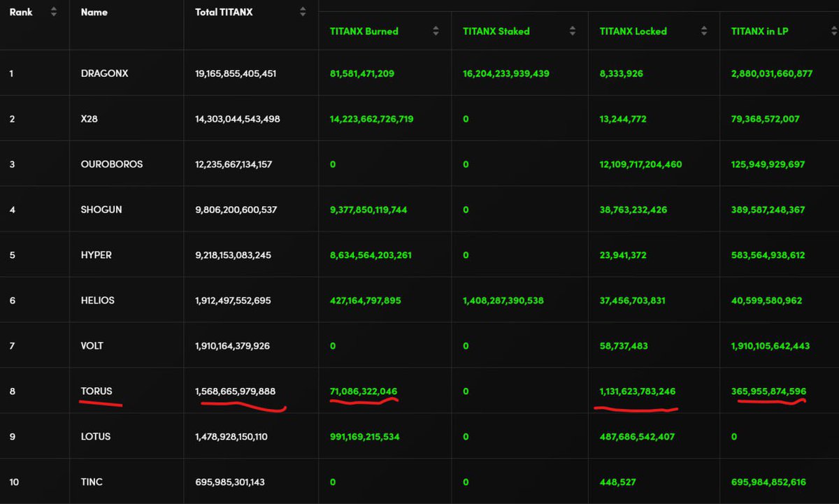Click X28 locked value 13,244,772

624,119
